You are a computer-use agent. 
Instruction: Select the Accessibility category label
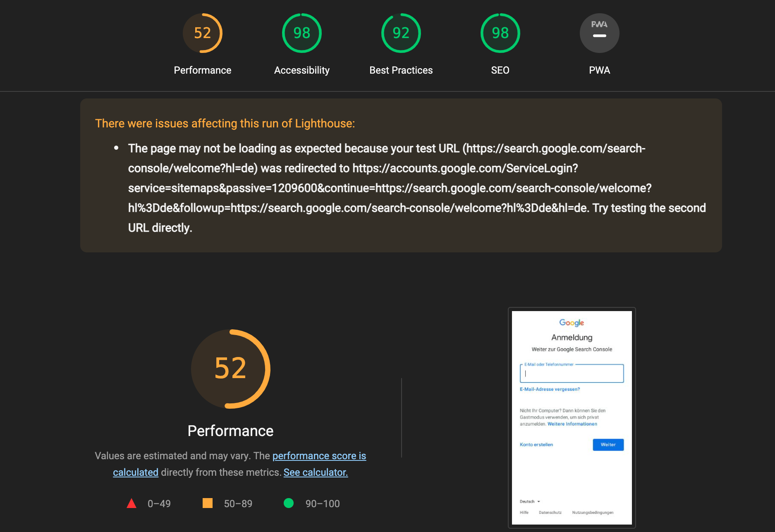tap(302, 70)
